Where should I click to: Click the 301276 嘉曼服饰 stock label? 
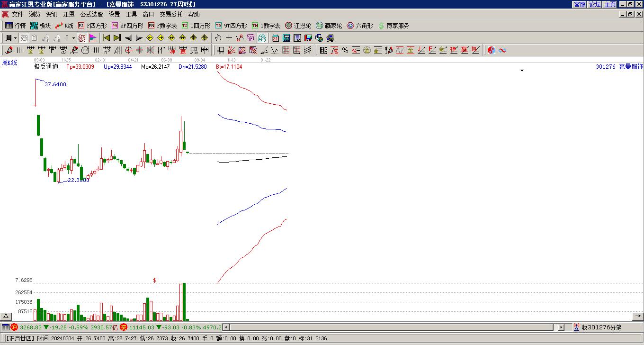point(619,67)
